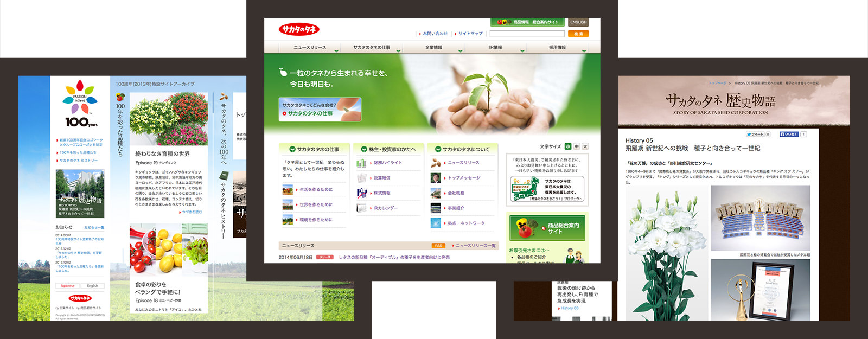The image size is (868, 339).
Task: Click the orange 検索 search button
Action: click(x=578, y=34)
